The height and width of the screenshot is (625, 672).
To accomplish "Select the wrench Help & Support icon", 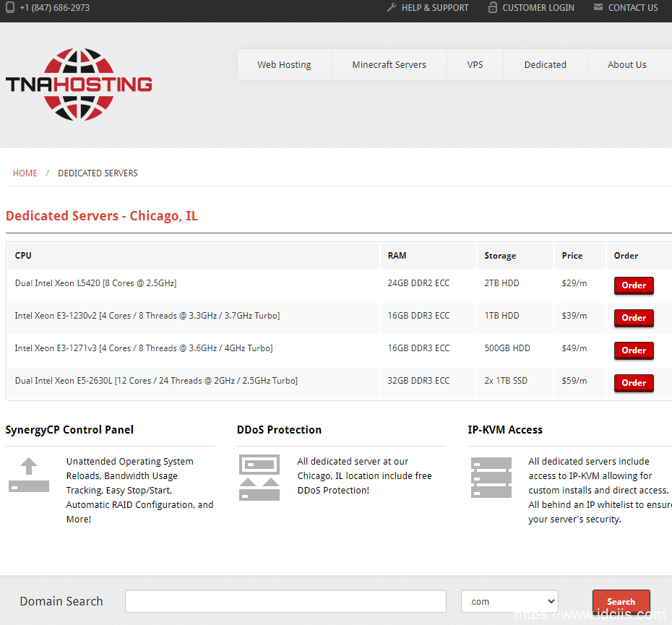I will pos(391,7).
